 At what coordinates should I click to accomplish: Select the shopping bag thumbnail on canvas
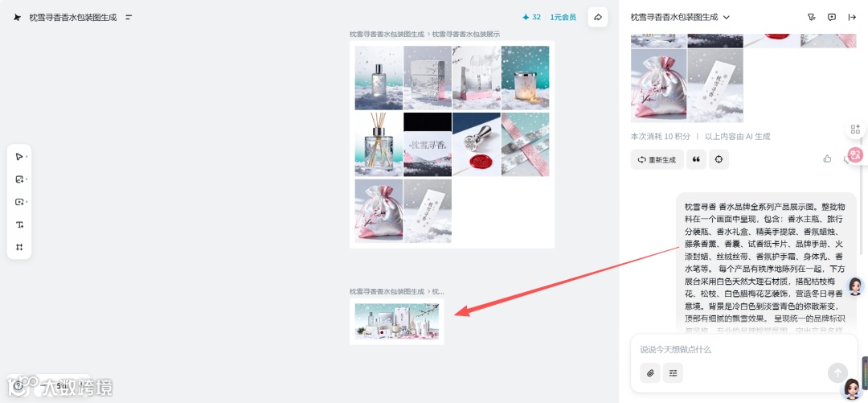tap(476, 77)
